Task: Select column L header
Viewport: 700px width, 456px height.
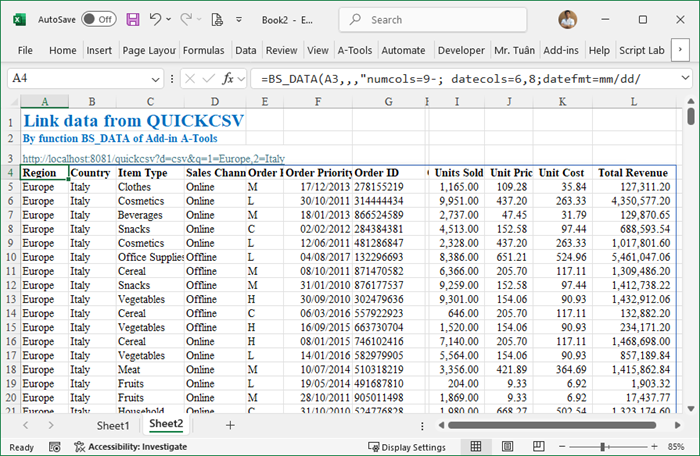Action: point(634,102)
